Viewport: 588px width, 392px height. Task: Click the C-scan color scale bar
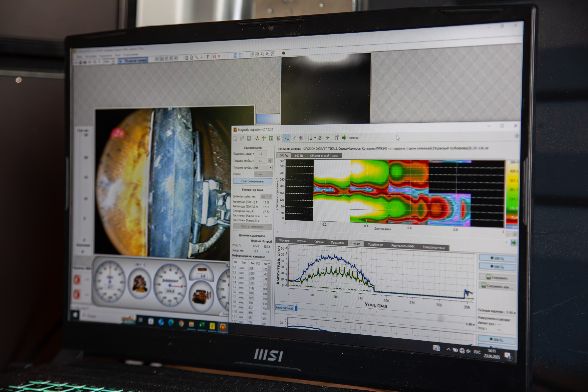(512, 194)
